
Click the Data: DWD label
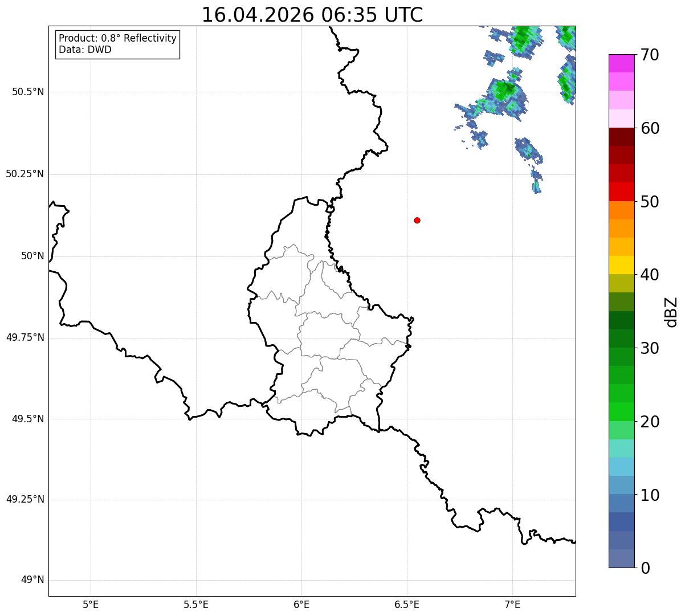click(85, 50)
